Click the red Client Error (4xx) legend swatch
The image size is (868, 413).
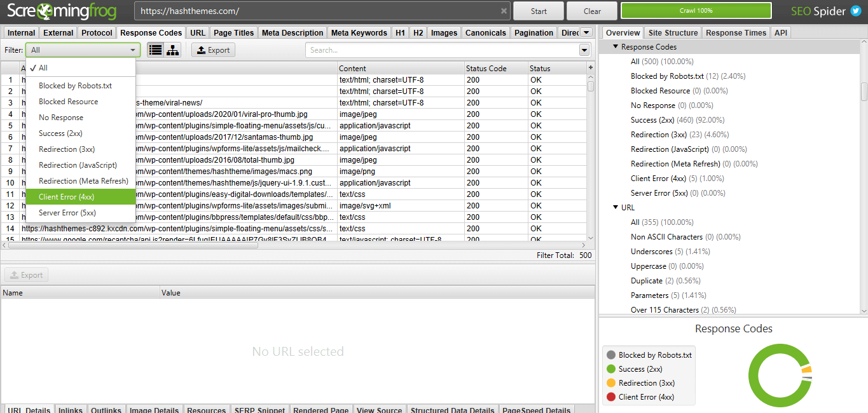(x=611, y=397)
